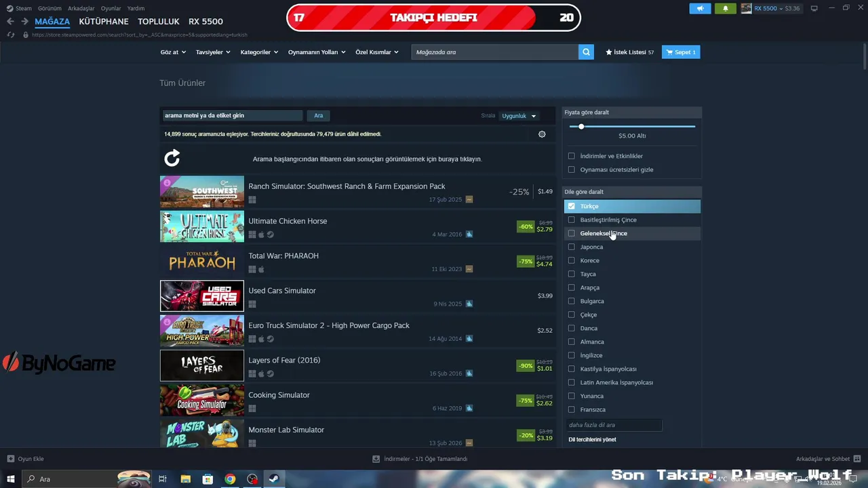Image resolution: width=868 pixels, height=488 pixels.
Task: Go back with the left navigation arrow
Action: (10, 22)
